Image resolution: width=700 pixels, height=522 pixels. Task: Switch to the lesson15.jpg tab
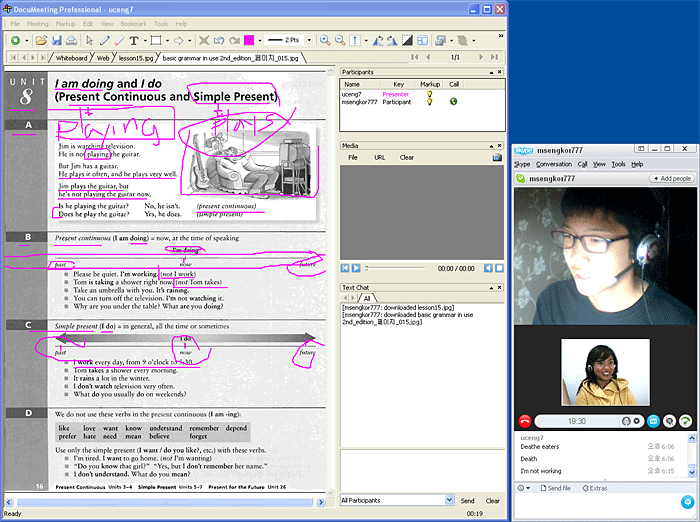136,58
